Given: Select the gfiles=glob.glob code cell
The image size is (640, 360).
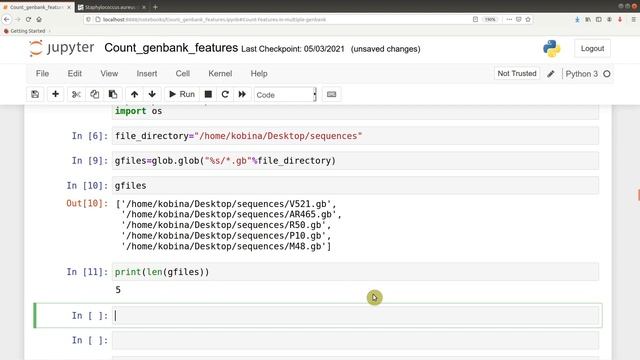Looking at the screenshot, I should [356, 161].
